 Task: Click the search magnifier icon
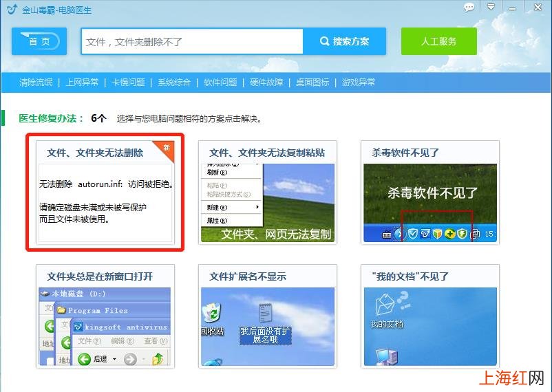[x=324, y=41]
